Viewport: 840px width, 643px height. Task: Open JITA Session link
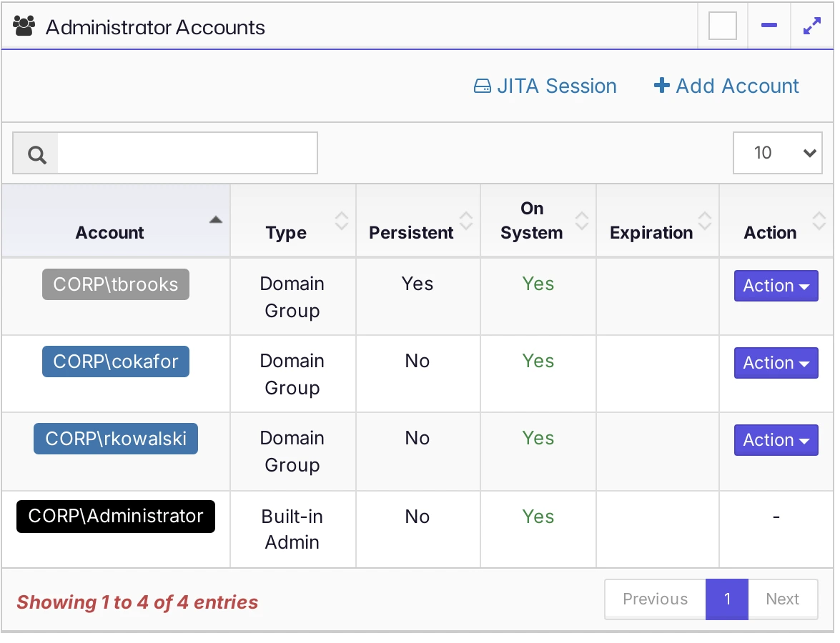(545, 86)
